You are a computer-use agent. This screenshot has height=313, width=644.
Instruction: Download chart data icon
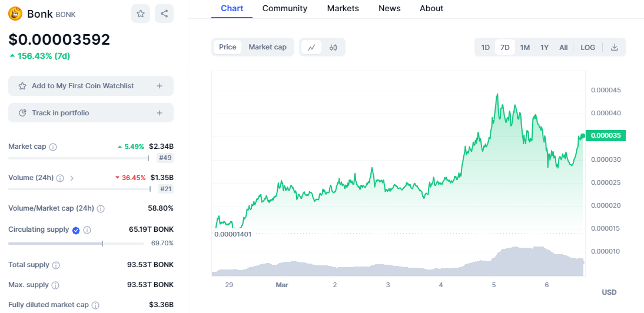(614, 47)
